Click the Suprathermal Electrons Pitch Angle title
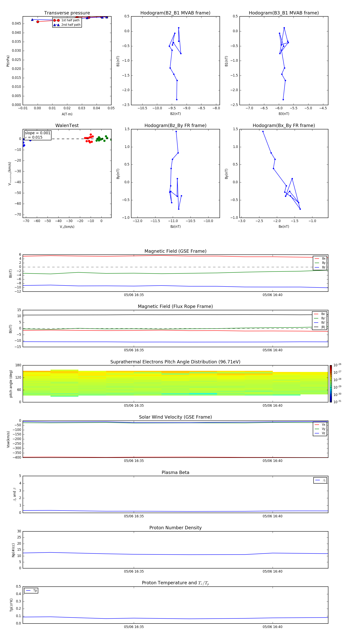Viewport: 351px width, 644px height. click(175, 362)
